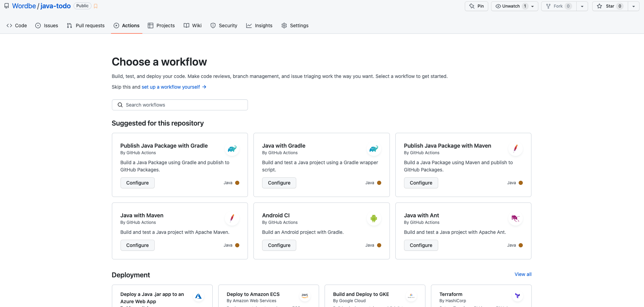The height and width of the screenshot is (307, 644).
Task: Configure Publish Java Package with Maven workflow
Action: 421,183
